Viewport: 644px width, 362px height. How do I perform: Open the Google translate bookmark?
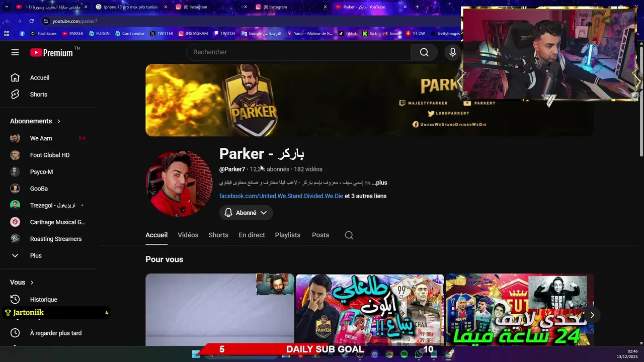coord(261,34)
